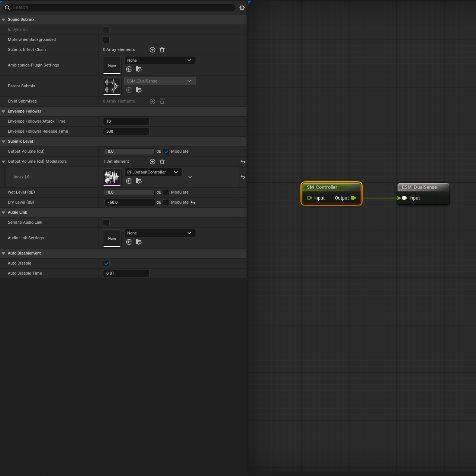Click Envelope Follower Attack Time field
The image size is (476, 476).
click(126, 122)
